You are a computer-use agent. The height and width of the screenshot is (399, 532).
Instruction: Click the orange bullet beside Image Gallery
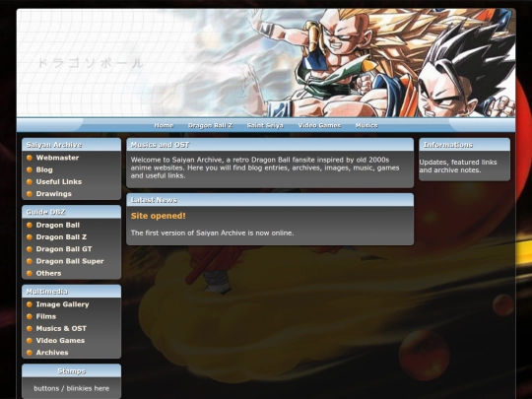[30, 304]
